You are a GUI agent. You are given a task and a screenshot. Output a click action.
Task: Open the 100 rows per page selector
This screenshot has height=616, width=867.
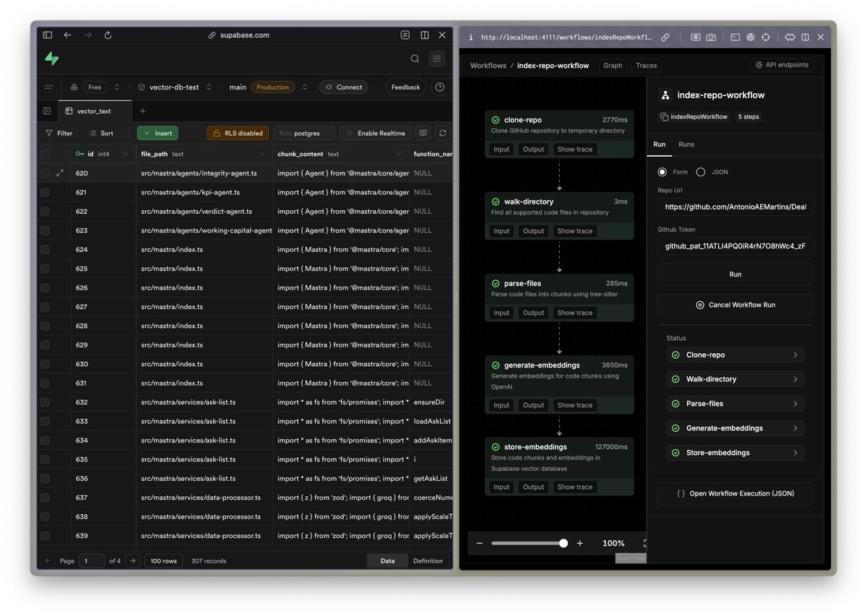163,560
